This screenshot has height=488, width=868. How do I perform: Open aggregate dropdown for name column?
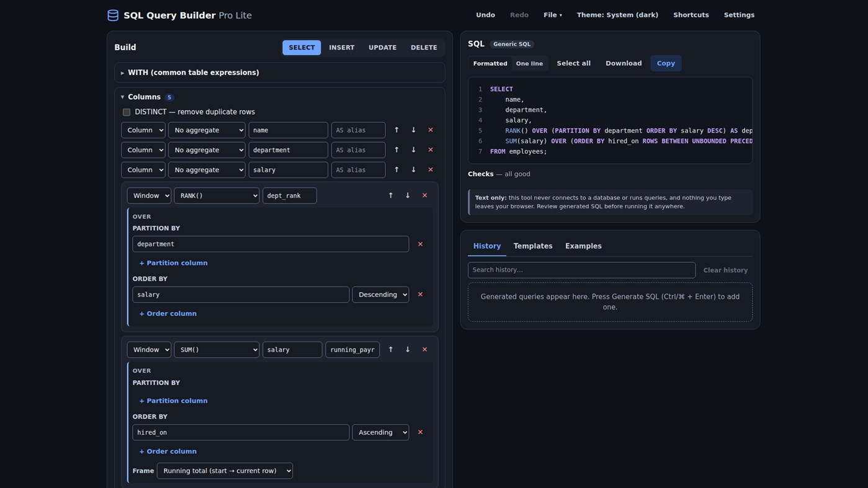tap(207, 130)
